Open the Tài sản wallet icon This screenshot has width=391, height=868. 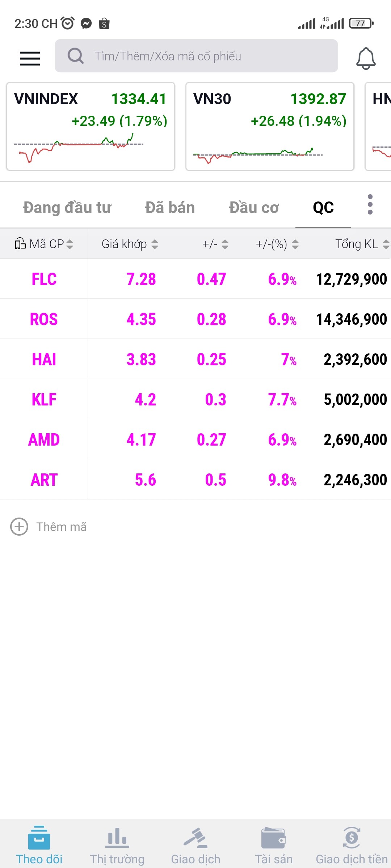pyautogui.click(x=274, y=838)
